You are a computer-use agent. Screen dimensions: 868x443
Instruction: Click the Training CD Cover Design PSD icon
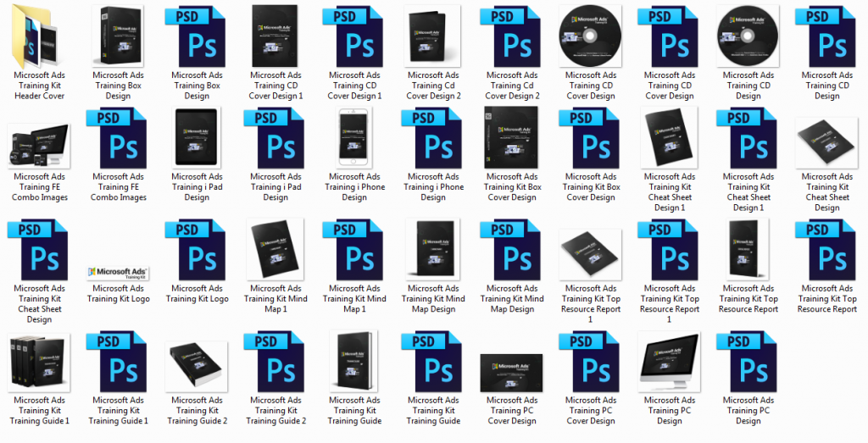pos(668,36)
